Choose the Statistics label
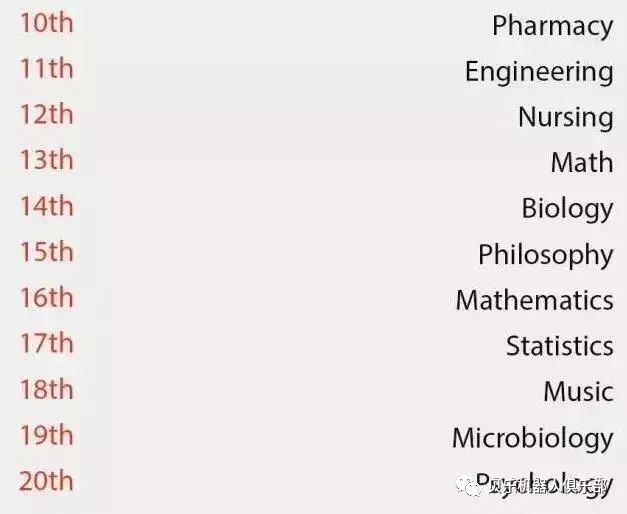 (560, 346)
